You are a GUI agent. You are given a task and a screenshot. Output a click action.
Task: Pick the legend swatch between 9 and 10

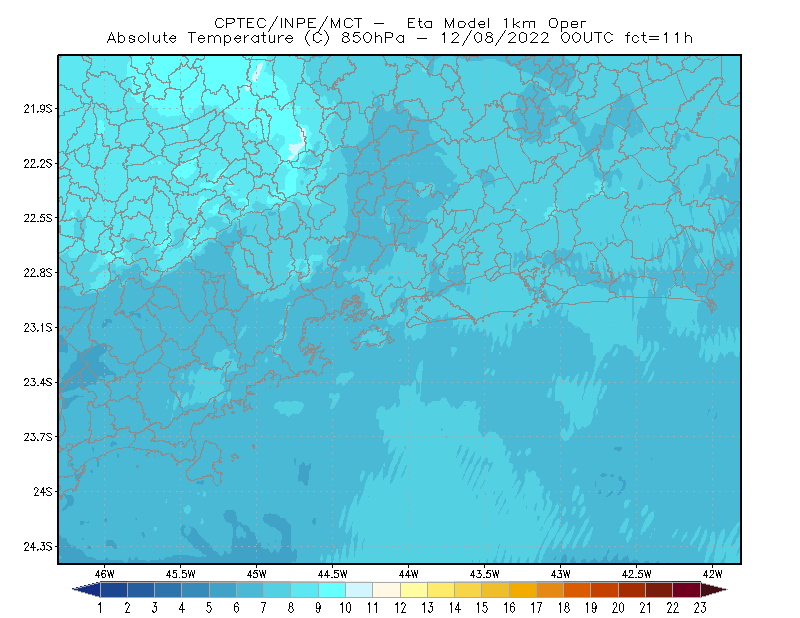332,590
